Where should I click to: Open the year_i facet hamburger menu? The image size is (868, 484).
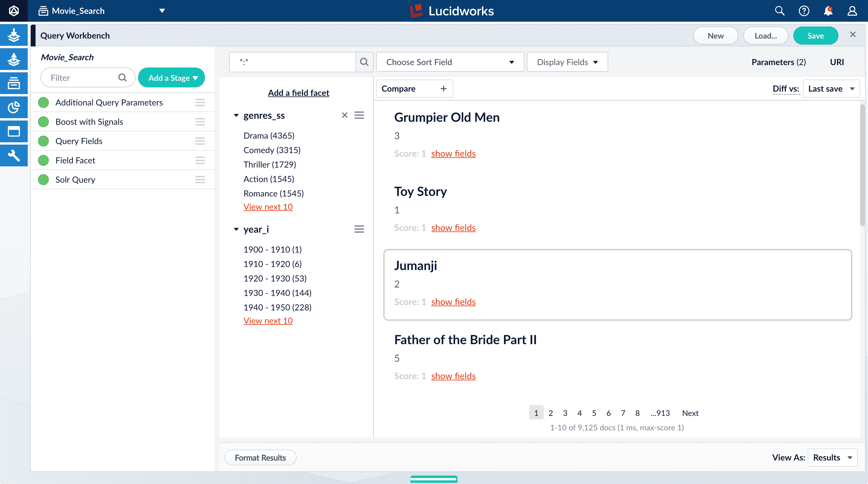359,229
